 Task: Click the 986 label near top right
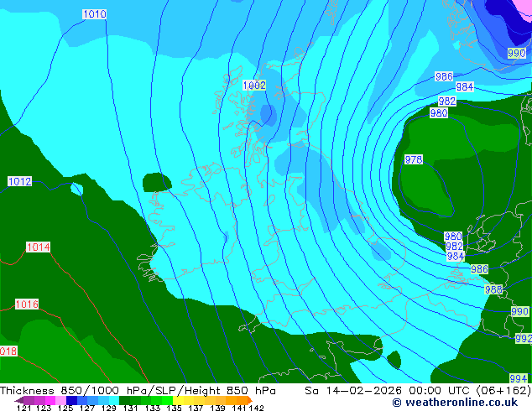point(444,76)
